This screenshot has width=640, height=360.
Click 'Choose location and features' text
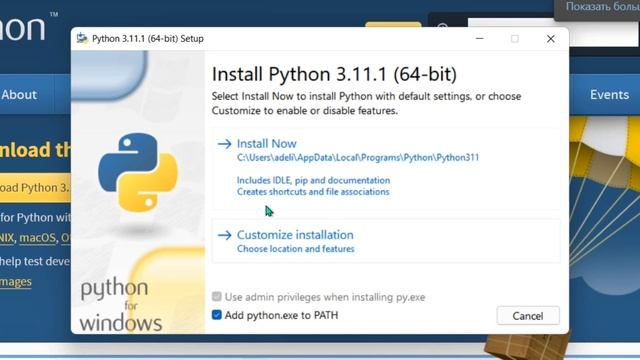[296, 249]
